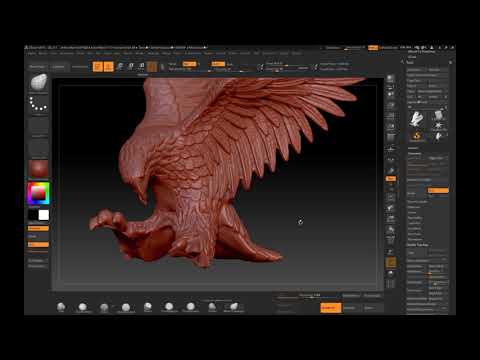Open the Draw menu
480x360 pixels.
tap(81, 53)
